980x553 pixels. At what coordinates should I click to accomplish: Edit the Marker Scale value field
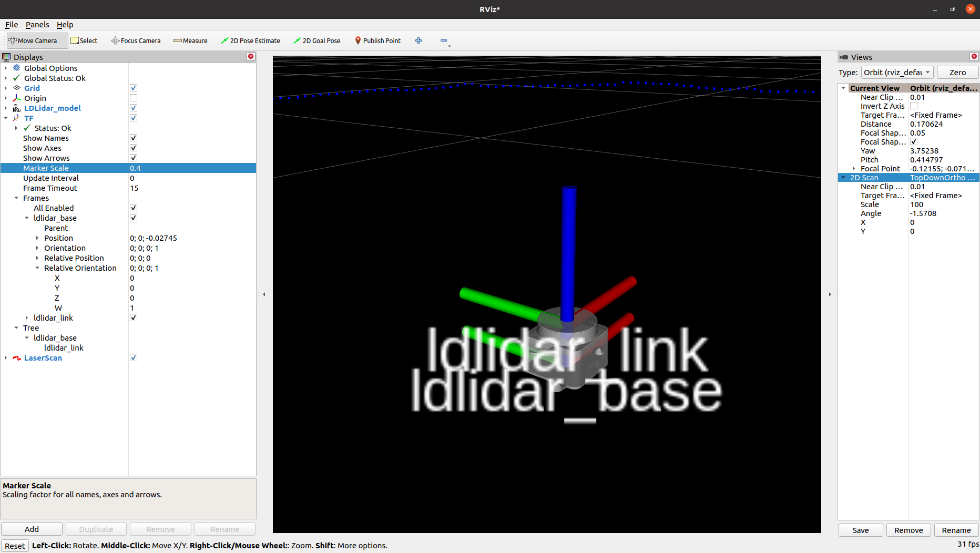[x=192, y=168]
